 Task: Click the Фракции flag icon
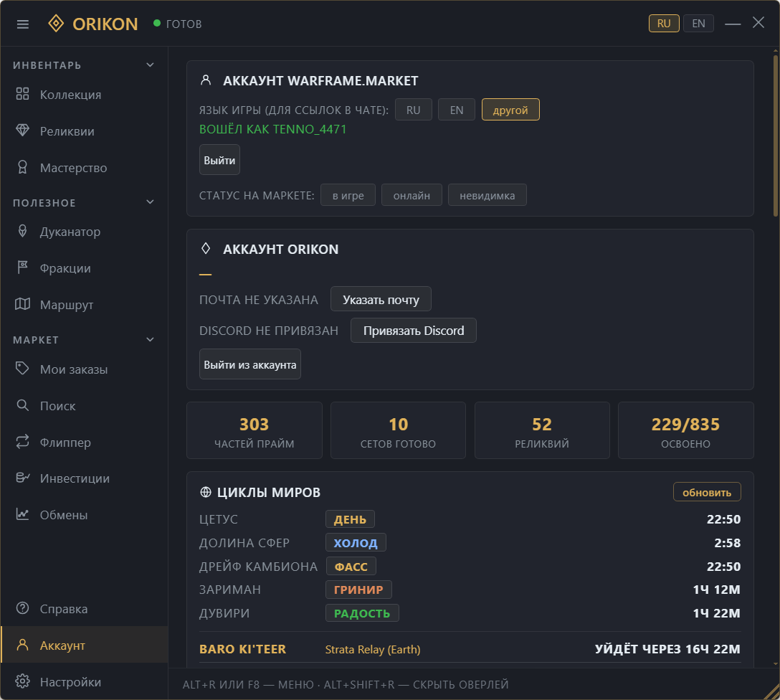[x=22, y=268]
